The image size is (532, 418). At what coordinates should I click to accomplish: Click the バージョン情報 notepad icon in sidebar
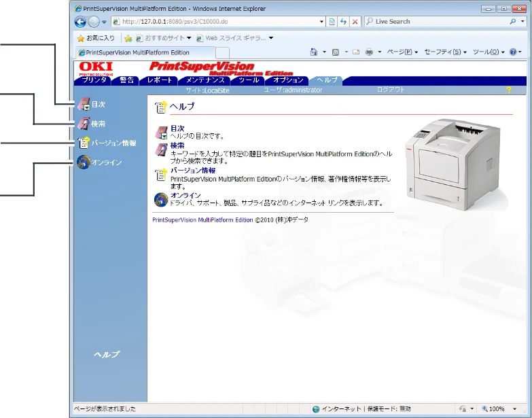84,143
